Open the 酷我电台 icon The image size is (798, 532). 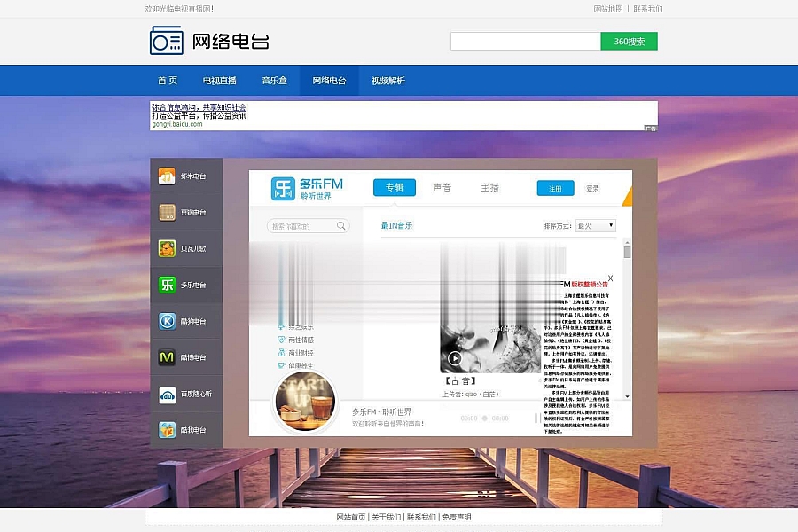pyautogui.click(x=167, y=430)
